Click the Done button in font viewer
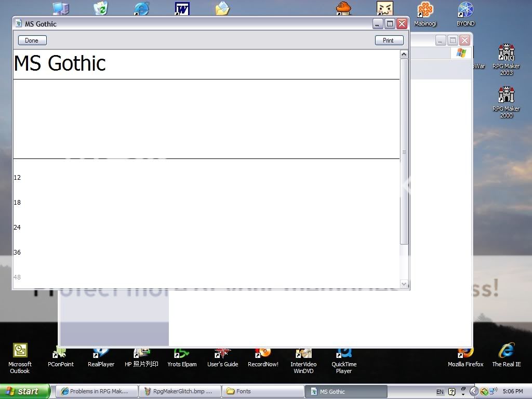532x399 pixels. (x=32, y=41)
